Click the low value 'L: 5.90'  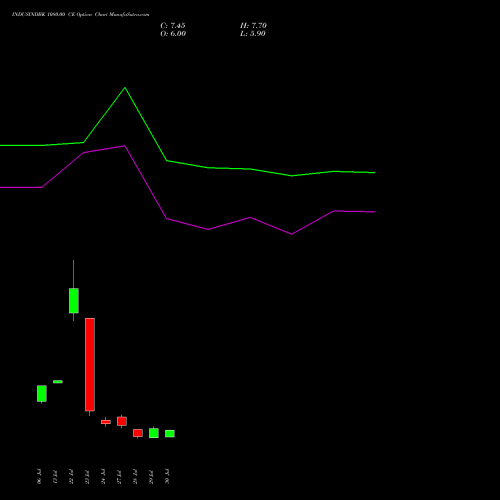[253, 33]
